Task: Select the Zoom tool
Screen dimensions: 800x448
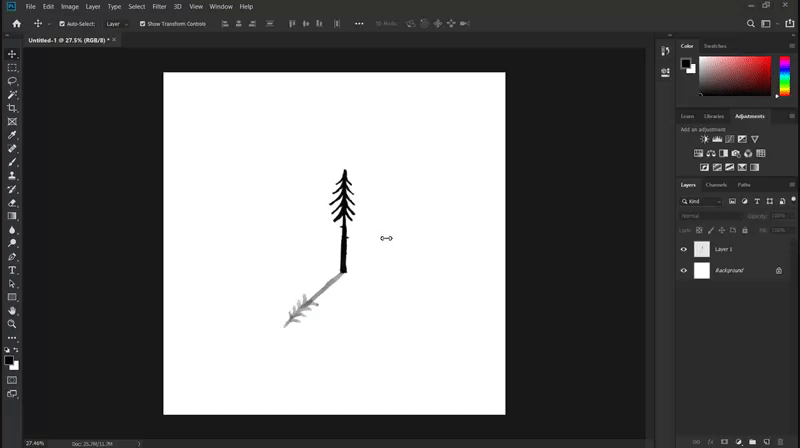Action: pos(12,324)
